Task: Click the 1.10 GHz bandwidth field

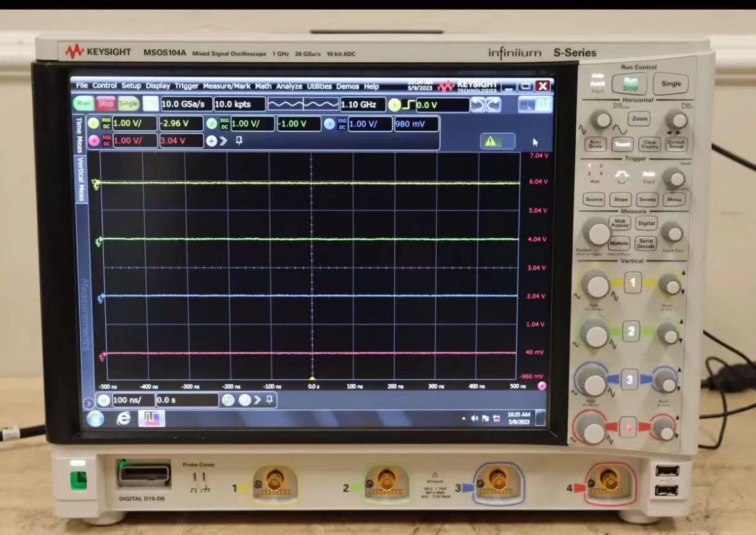Action: coord(362,104)
